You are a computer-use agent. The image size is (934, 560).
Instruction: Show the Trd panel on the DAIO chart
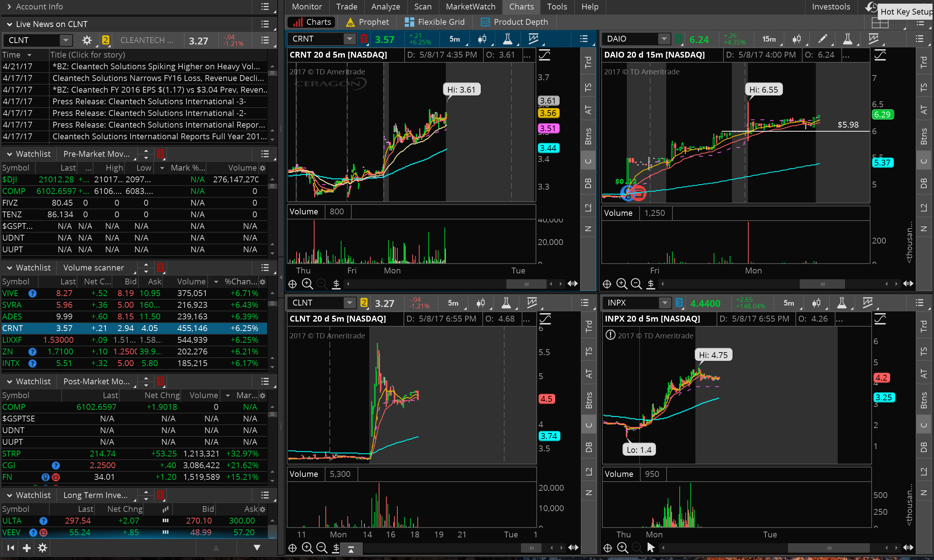(x=924, y=62)
